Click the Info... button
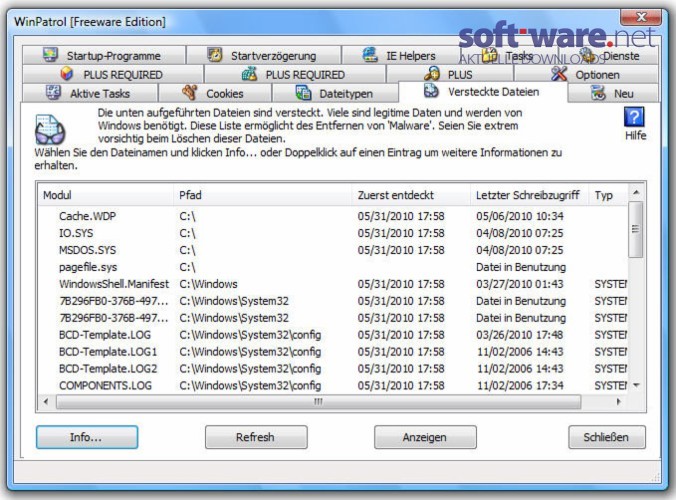 [x=87, y=437]
